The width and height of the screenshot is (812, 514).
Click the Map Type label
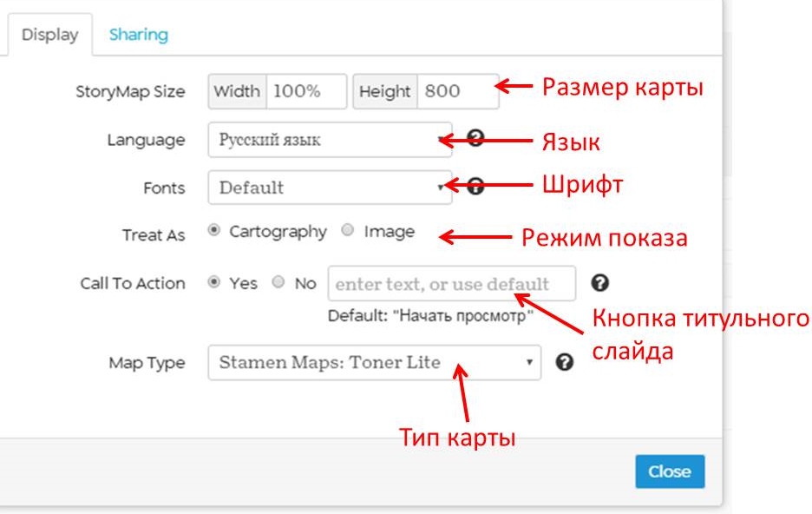click(147, 363)
